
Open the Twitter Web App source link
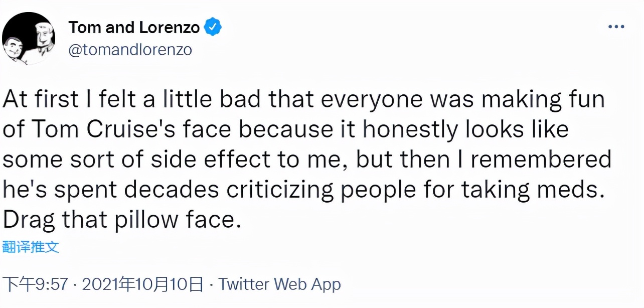tap(280, 285)
